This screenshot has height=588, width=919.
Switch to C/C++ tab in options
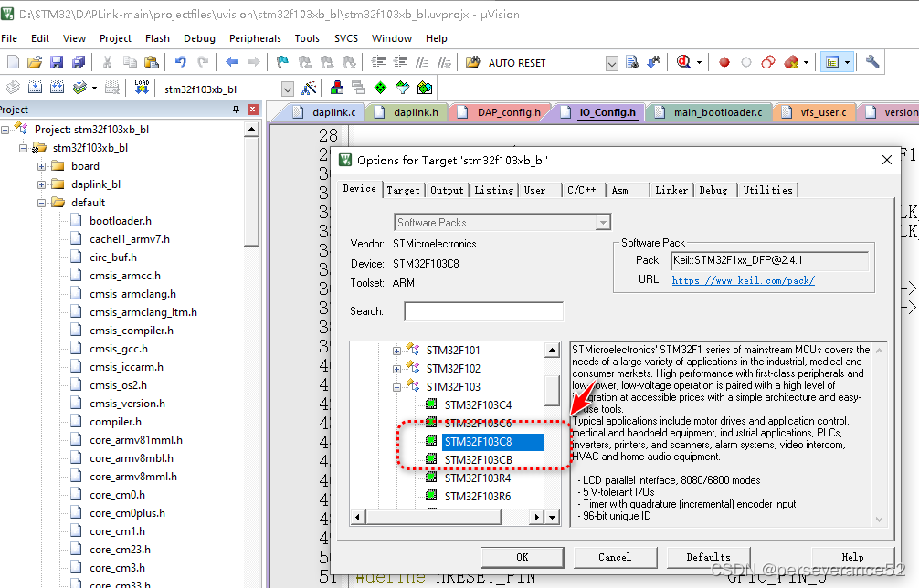click(x=581, y=190)
